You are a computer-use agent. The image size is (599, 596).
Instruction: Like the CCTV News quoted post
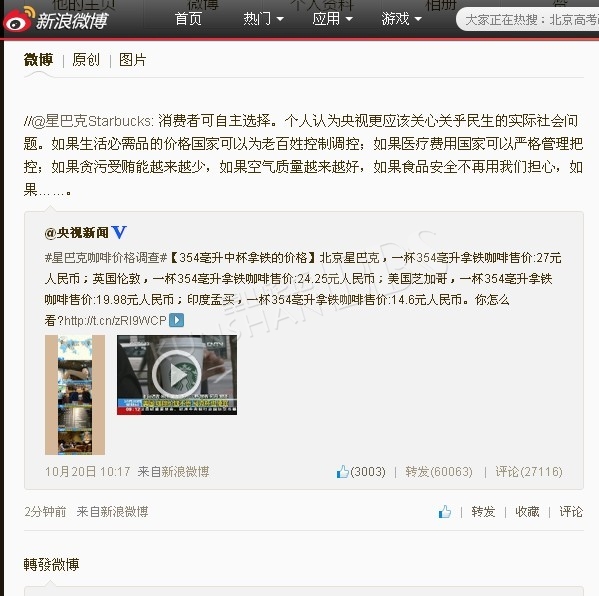tap(361, 472)
